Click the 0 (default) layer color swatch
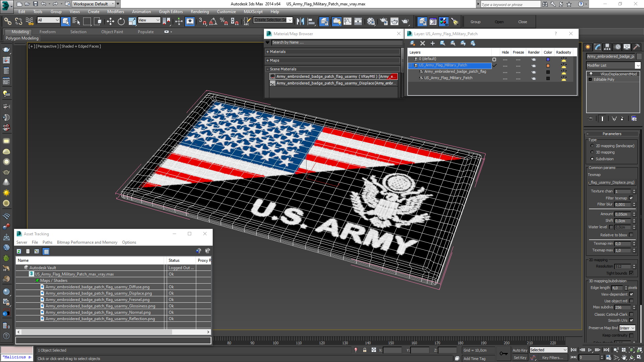Screen dimensions: 644x362 548,59
